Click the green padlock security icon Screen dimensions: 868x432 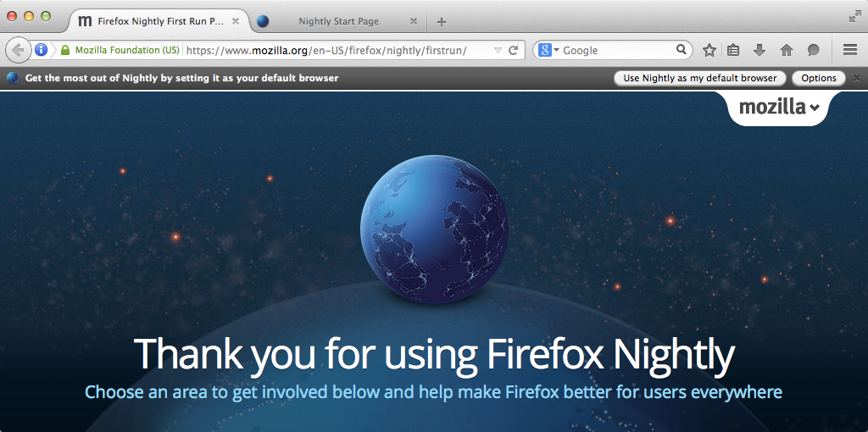pos(64,50)
